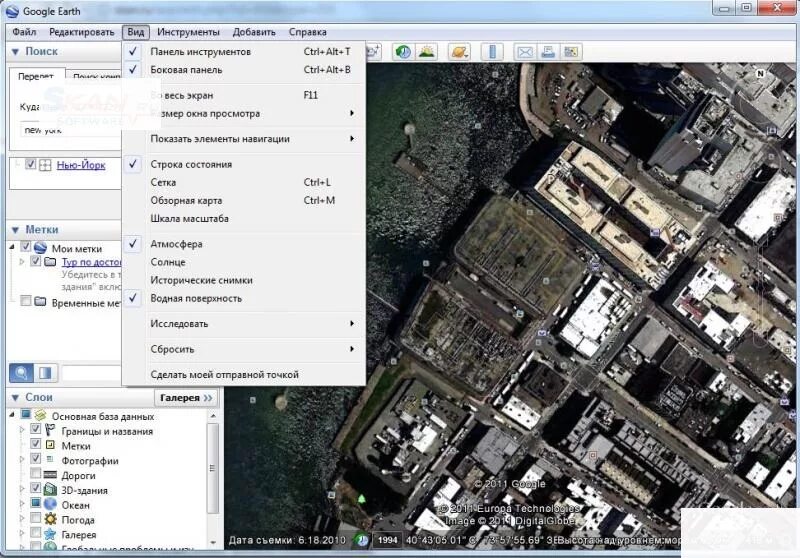Uncheck Границы и названия layer checkbox
This screenshot has height=558, width=800.
tap(35, 429)
